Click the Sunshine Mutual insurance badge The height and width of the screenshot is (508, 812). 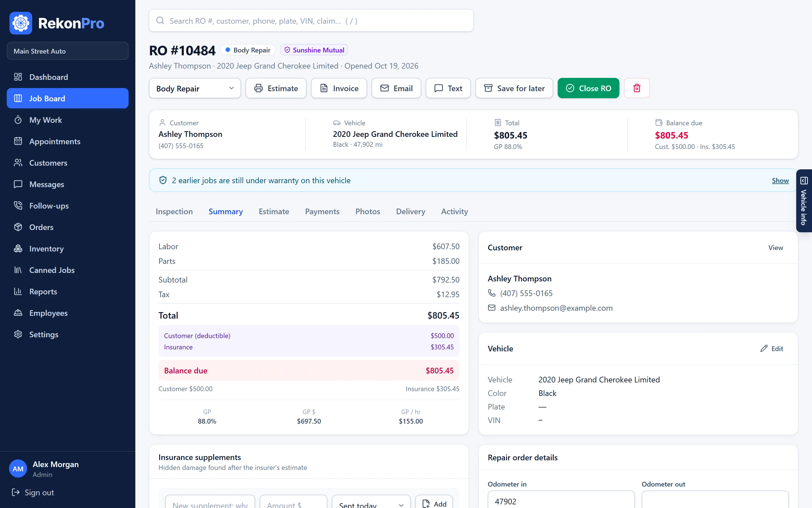[x=314, y=50]
